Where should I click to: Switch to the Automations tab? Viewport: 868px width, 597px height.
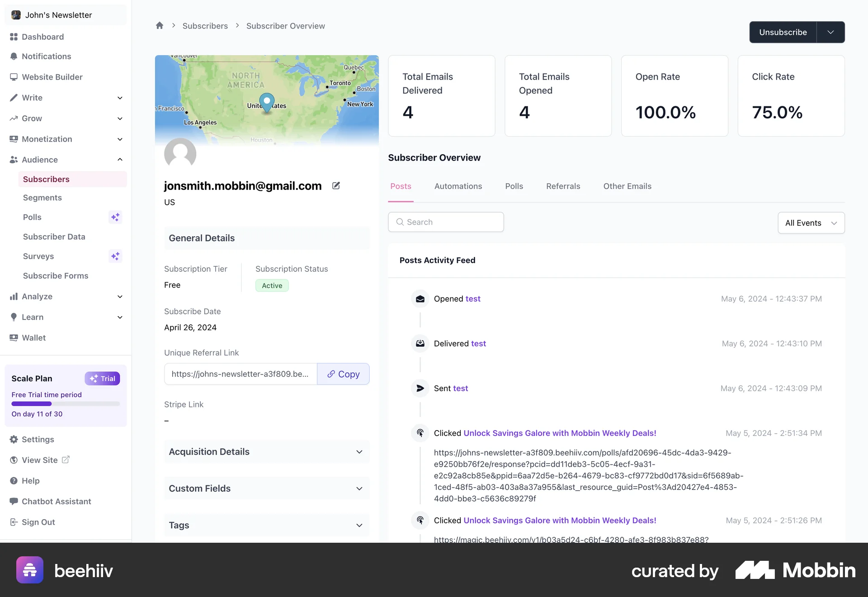click(x=458, y=186)
